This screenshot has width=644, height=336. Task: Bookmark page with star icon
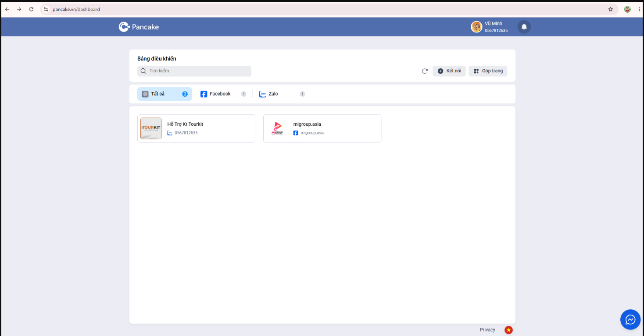tap(610, 9)
